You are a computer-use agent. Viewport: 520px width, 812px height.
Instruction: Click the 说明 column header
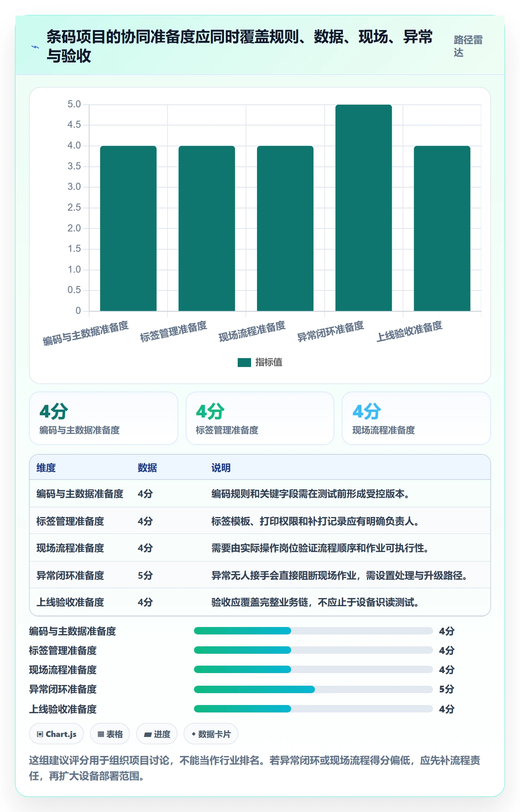pyautogui.click(x=221, y=468)
